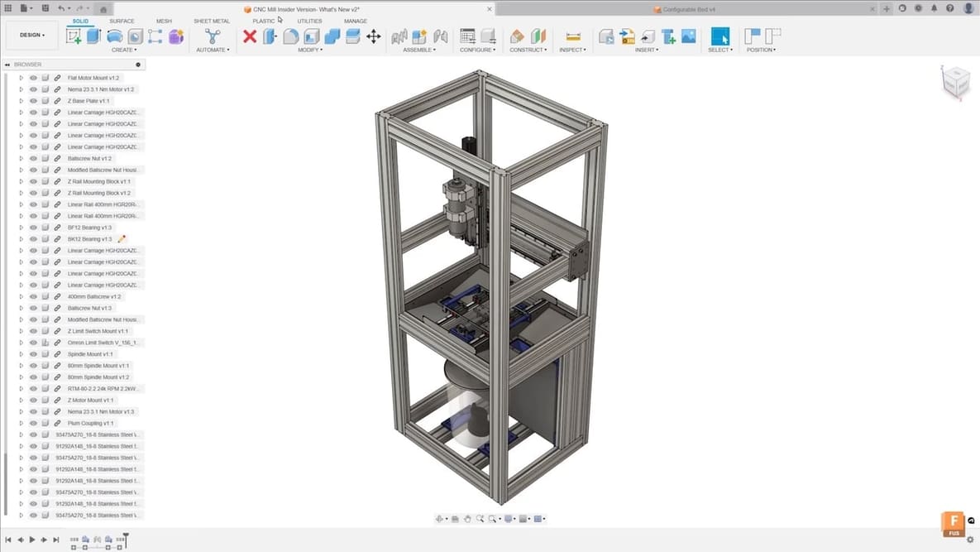This screenshot has width=980, height=552.
Task: Expand Z Rail Mounting Block v1:1
Action: click(x=22, y=181)
